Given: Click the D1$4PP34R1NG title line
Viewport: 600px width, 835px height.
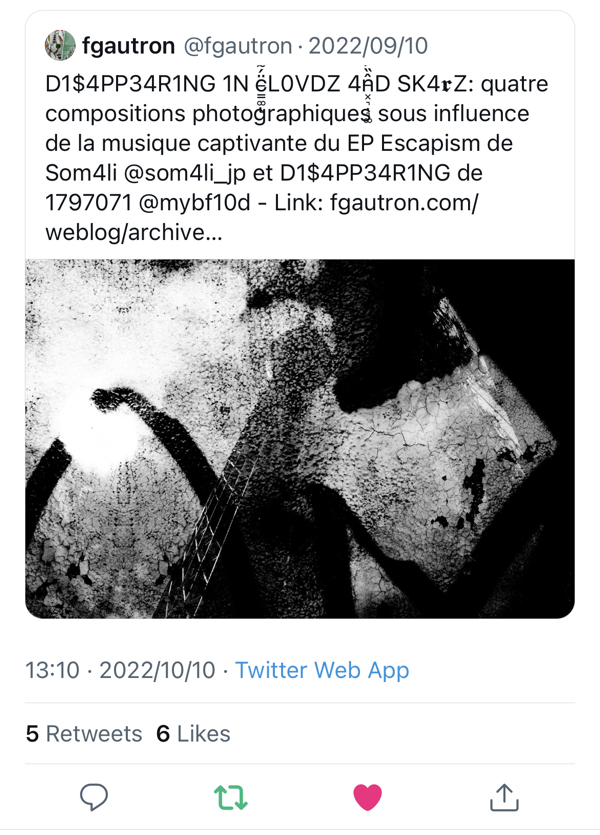Looking at the screenshot, I should [297, 84].
